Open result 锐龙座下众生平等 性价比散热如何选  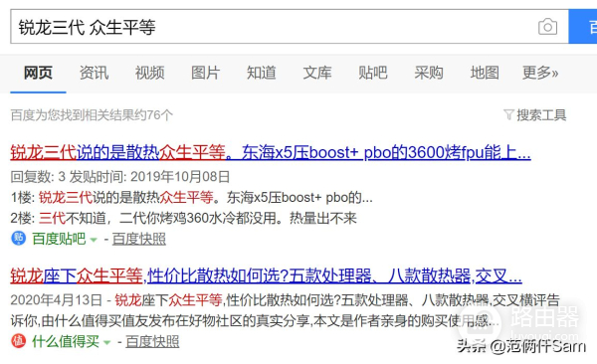(266, 275)
